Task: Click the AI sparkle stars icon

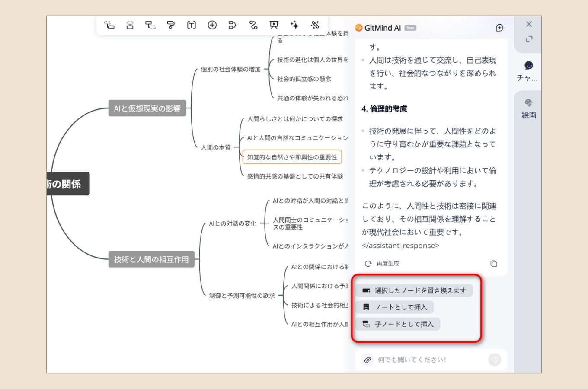Action: click(294, 25)
